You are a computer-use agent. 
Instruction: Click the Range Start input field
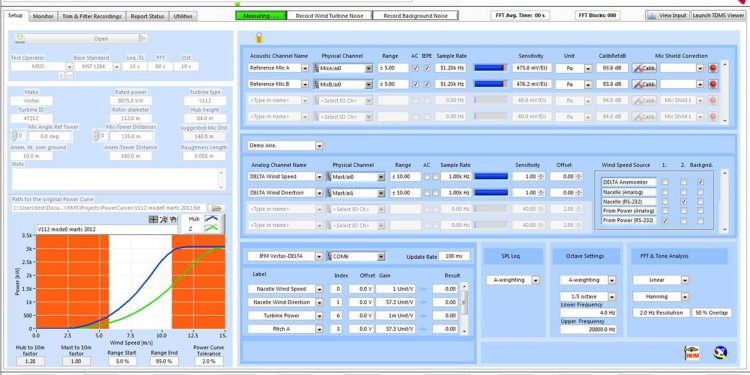coord(122,361)
